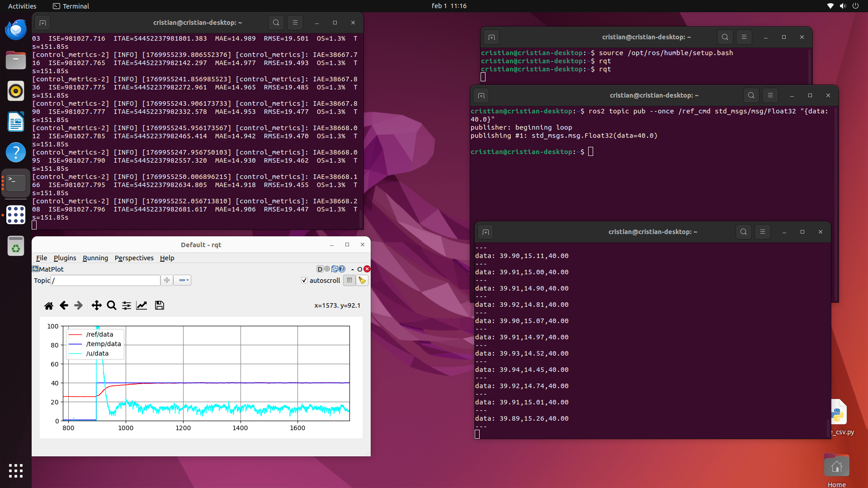
Task: Open the Perspectives menu
Action: tap(134, 258)
